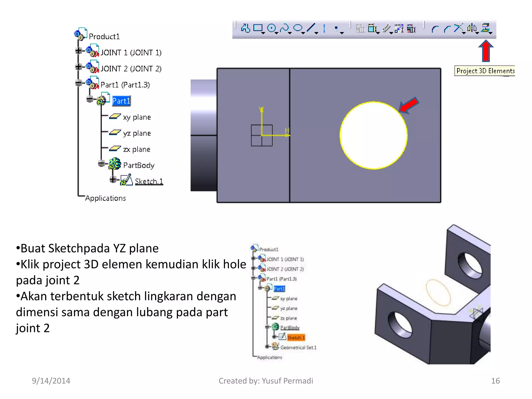The height and width of the screenshot is (399, 532).
Task: Select JOINT 1 (JOINT 1) in large tree
Action: click(131, 53)
